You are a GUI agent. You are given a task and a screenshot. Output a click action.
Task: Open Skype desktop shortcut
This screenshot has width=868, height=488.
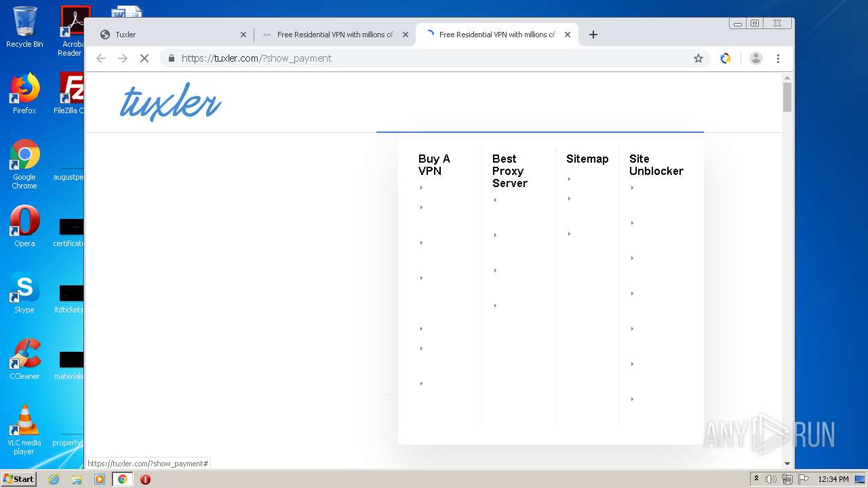click(24, 293)
